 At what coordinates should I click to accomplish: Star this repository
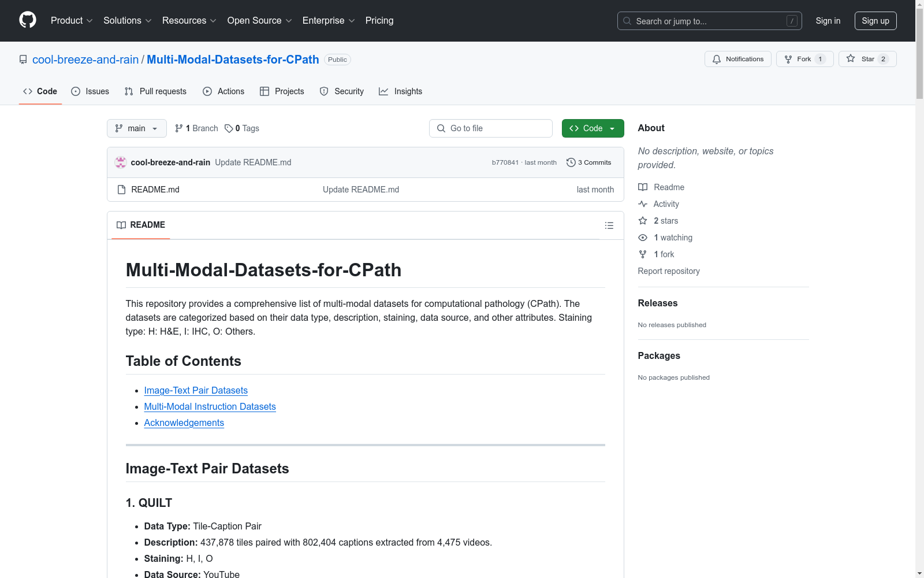click(x=867, y=59)
